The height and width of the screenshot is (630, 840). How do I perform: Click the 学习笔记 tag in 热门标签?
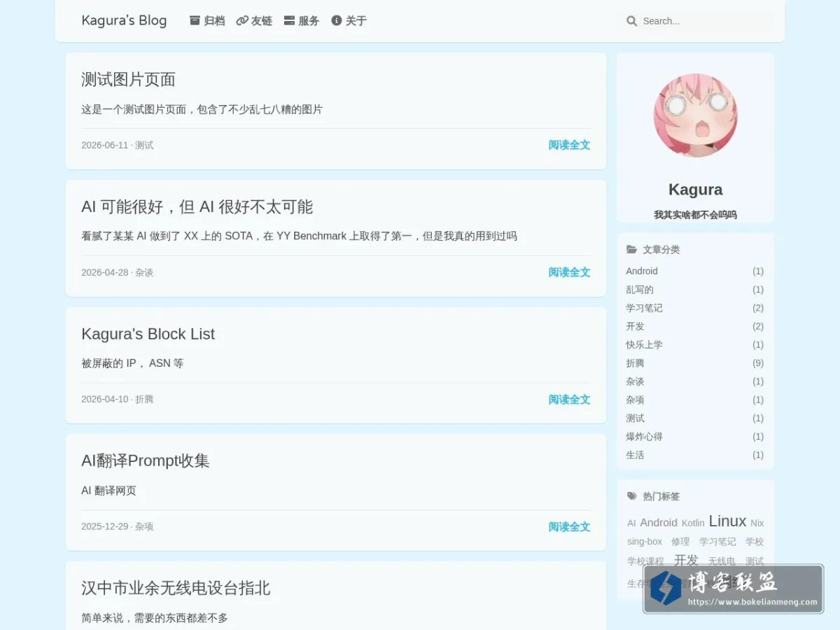tap(717, 541)
